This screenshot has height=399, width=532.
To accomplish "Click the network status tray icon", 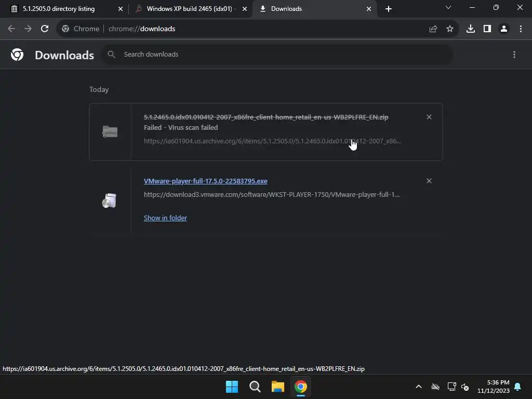I will point(451,387).
